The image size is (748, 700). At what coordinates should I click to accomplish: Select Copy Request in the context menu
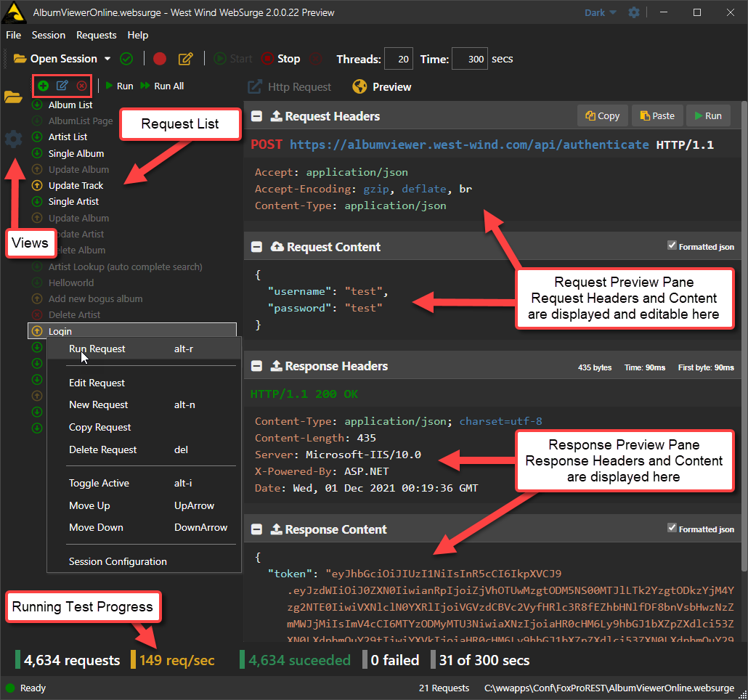(x=144, y=427)
